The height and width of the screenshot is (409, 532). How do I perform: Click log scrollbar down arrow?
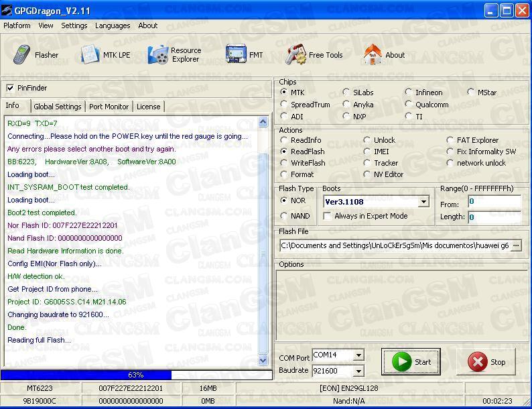[x=263, y=360]
